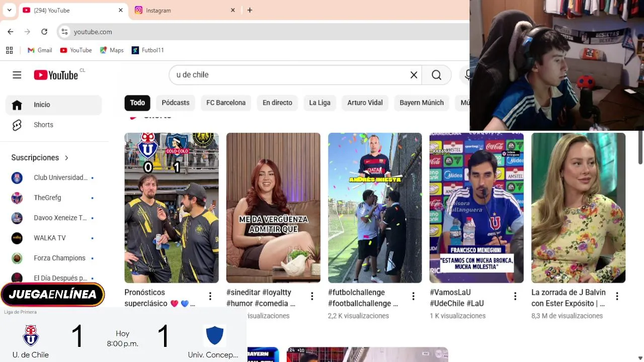Switch to the Instagram tab
The height and width of the screenshot is (362, 644).
(x=185, y=10)
